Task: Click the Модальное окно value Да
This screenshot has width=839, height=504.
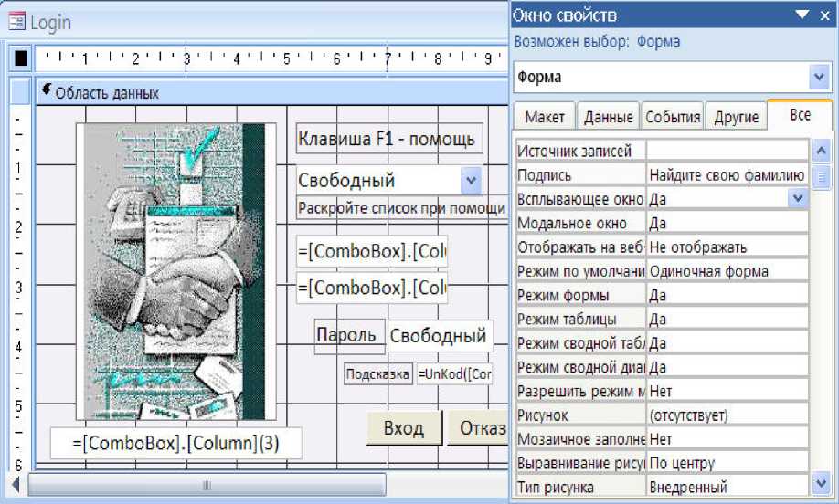Action: [x=727, y=223]
